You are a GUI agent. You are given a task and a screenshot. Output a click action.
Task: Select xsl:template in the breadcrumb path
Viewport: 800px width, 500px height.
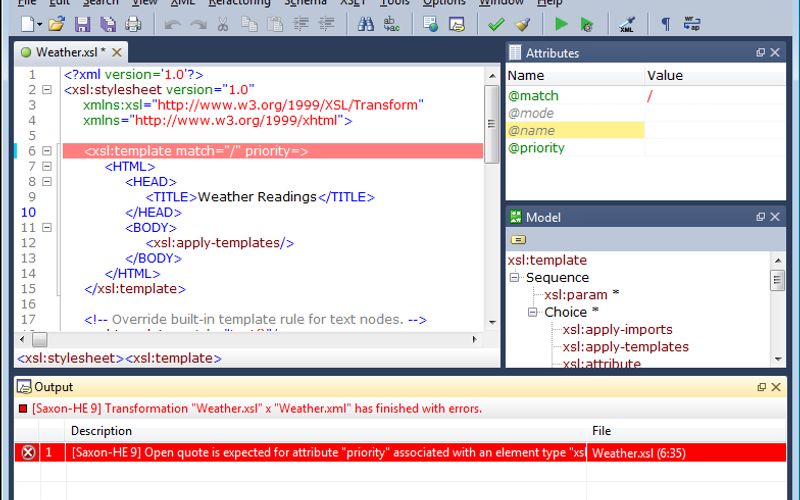(x=173, y=358)
